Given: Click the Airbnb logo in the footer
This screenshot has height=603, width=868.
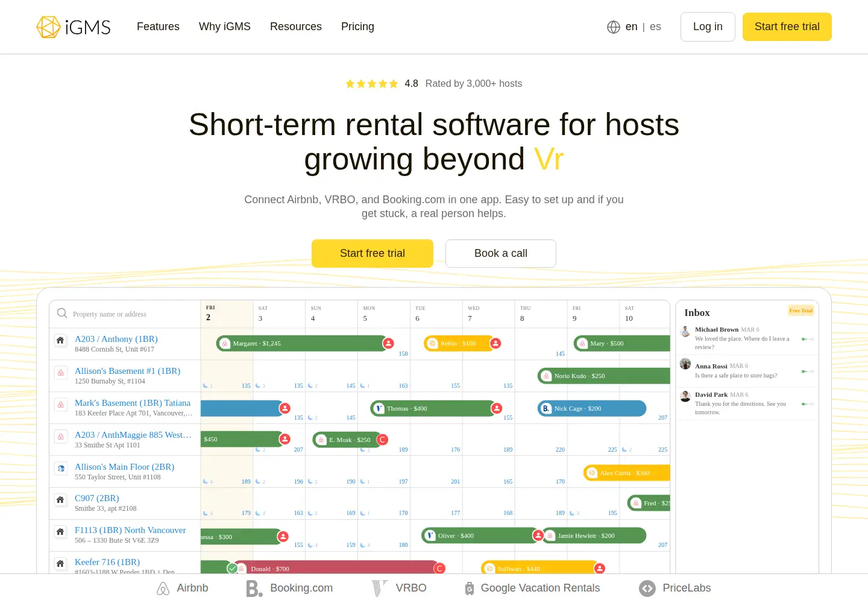Looking at the screenshot, I should pos(163,589).
